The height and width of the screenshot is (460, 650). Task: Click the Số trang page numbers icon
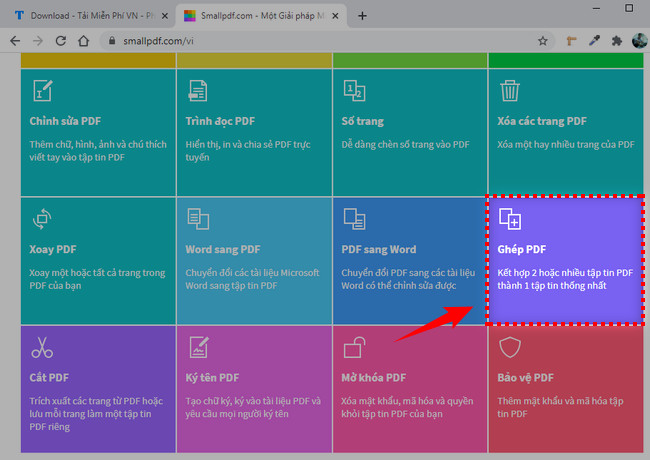[354, 91]
